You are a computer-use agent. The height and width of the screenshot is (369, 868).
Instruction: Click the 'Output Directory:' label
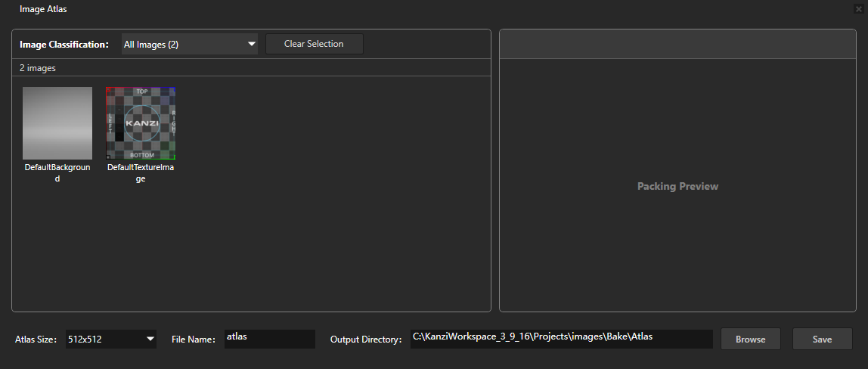[x=366, y=340]
